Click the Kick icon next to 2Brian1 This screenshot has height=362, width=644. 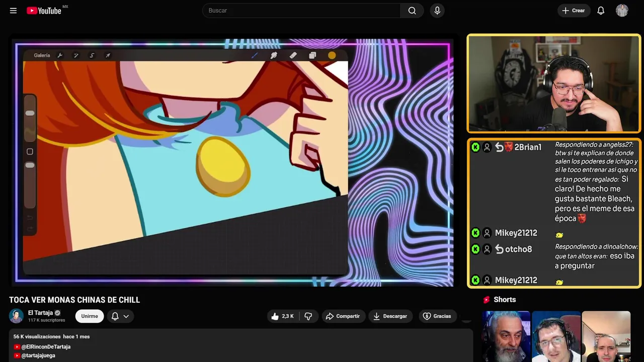(x=475, y=147)
